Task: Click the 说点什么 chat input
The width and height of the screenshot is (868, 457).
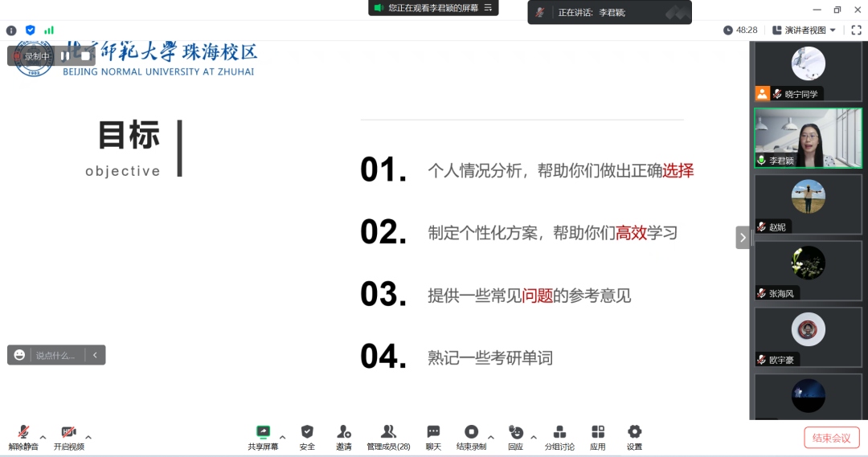Action: click(x=56, y=355)
